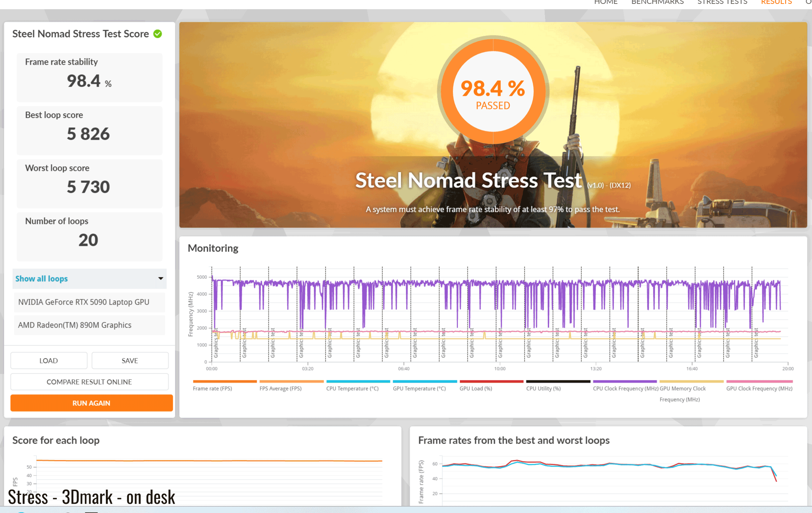Click the Steel Nomad Stress Test banner title
Image resolution: width=812 pixels, height=513 pixels.
pos(469,180)
